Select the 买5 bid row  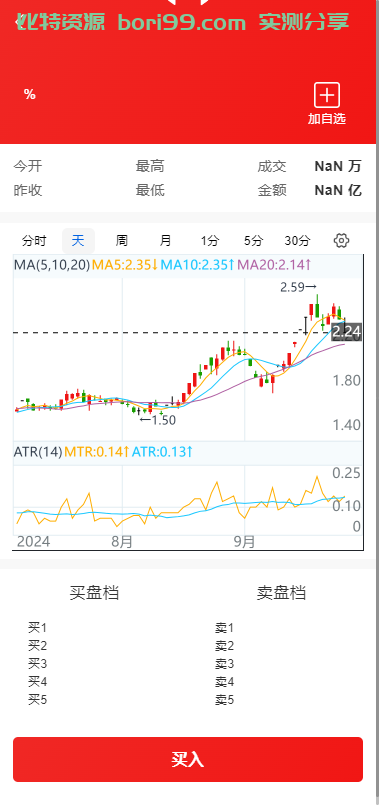tap(37, 699)
